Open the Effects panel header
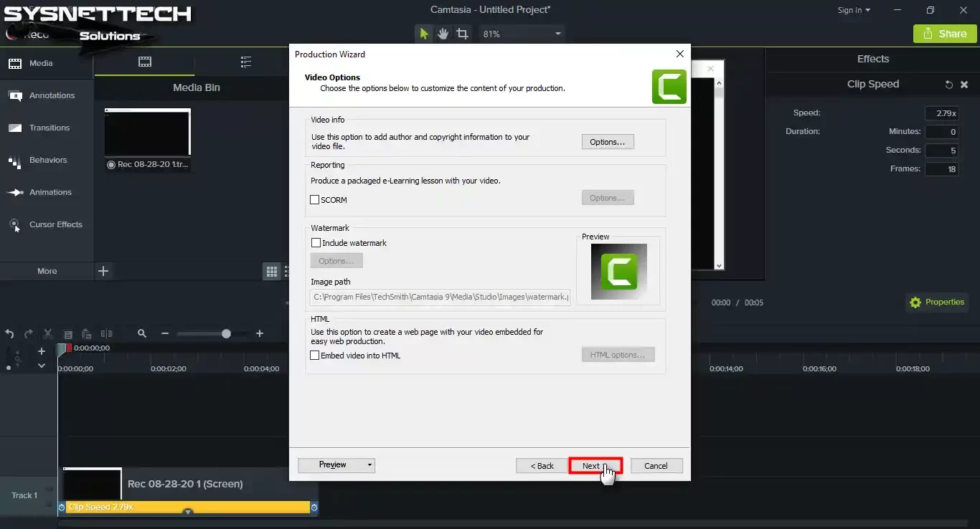Screen dimensions: 980x529 pyautogui.click(x=872, y=59)
